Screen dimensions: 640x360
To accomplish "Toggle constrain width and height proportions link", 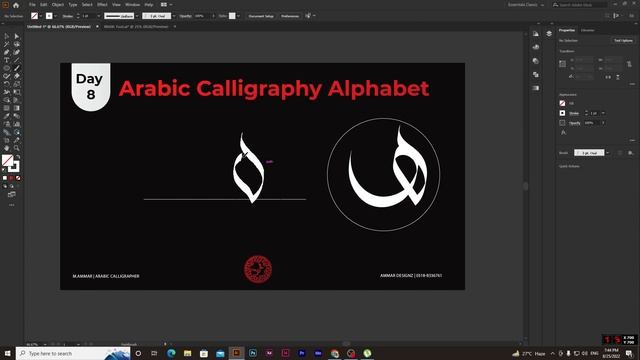I will (x=629, y=64).
